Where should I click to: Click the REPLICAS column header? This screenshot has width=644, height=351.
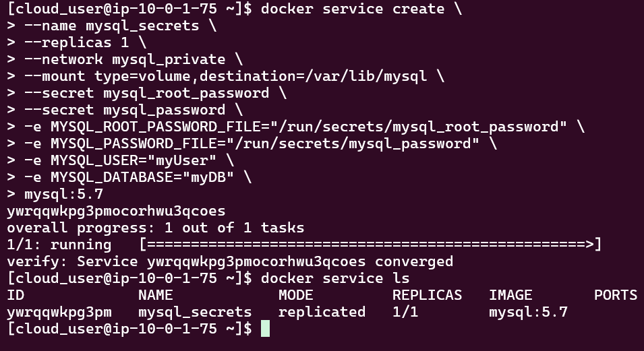pos(428,295)
